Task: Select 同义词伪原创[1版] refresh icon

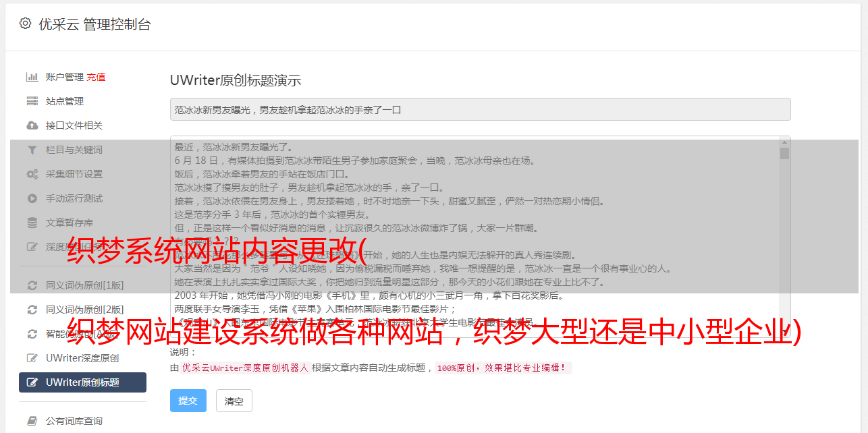Action: (32, 285)
